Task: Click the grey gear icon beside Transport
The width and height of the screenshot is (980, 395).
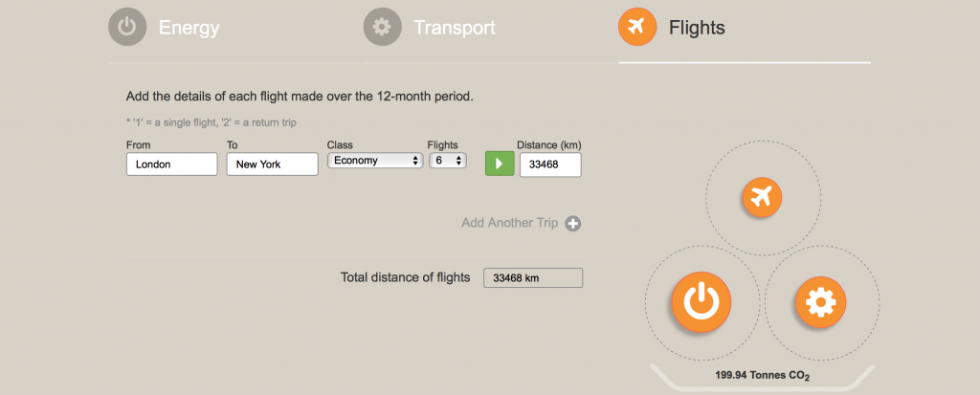Action: click(383, 27)
